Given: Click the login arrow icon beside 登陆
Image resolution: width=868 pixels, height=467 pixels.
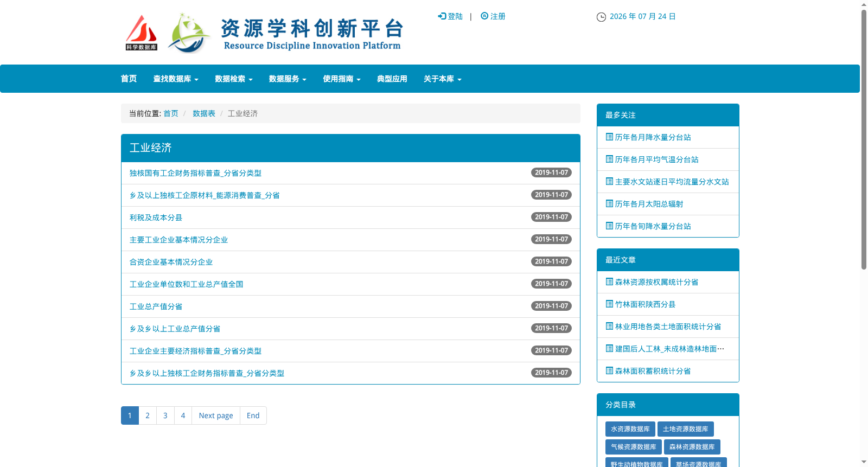Looking at the screenshot, I should pos(442,16).
